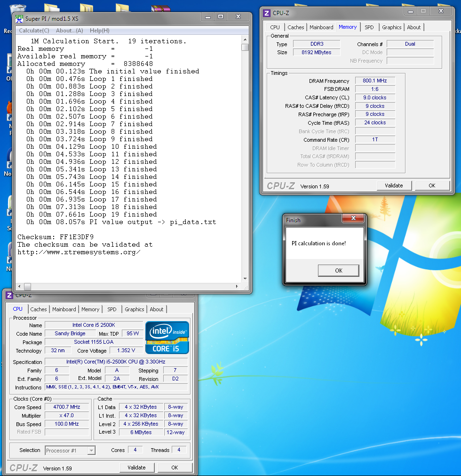This screenshot has height=476, width=461.
Task: Click the Core Voltage value 1.352 V
Action: pos(126,351)
